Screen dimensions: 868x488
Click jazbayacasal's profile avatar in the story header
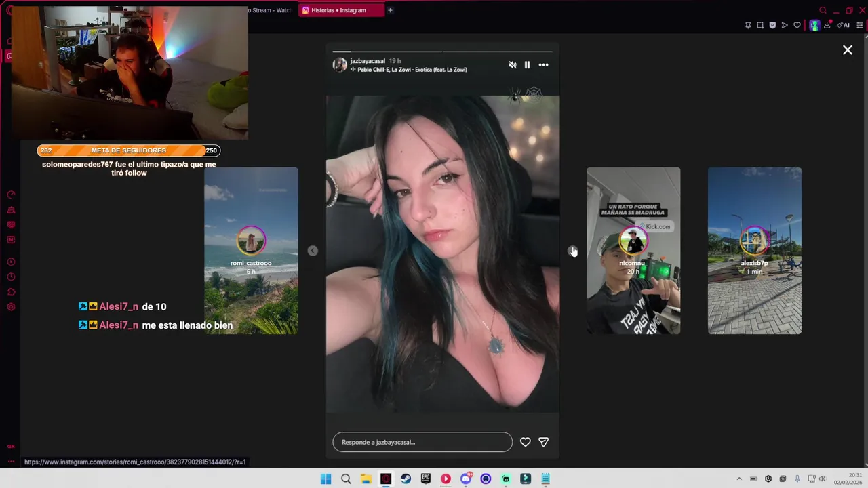coord(340,65)
